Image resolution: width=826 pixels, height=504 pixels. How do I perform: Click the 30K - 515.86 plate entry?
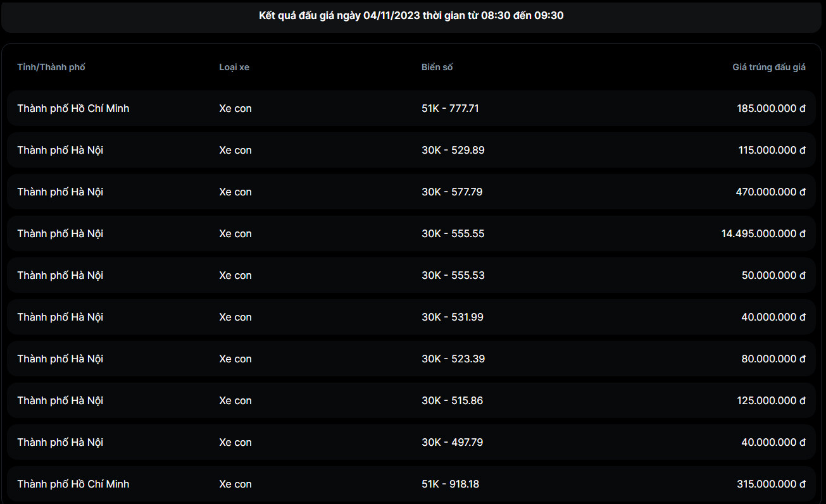(452, 400)
